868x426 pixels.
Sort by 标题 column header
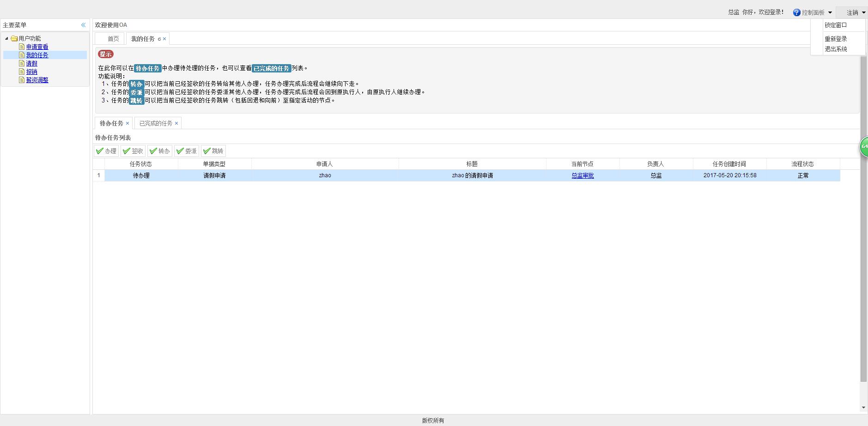pyautogui.click(x=472, y=164)
